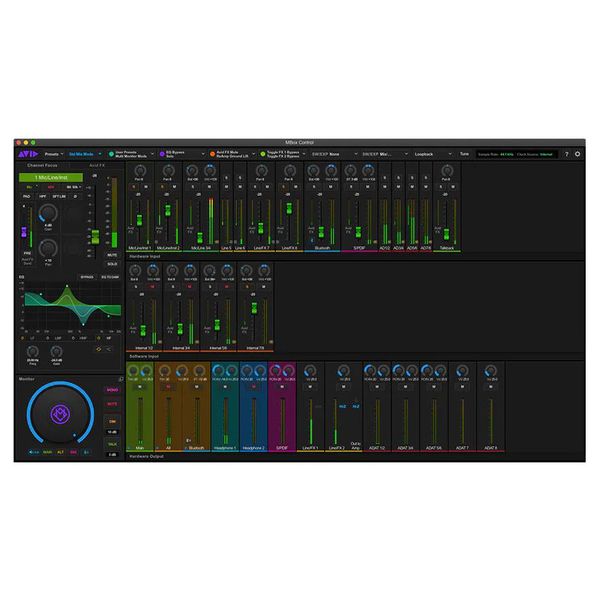Click the DIM button in Monitor panel
The width and height of the screenshot is (600, 600).
[x=112, y=421]
